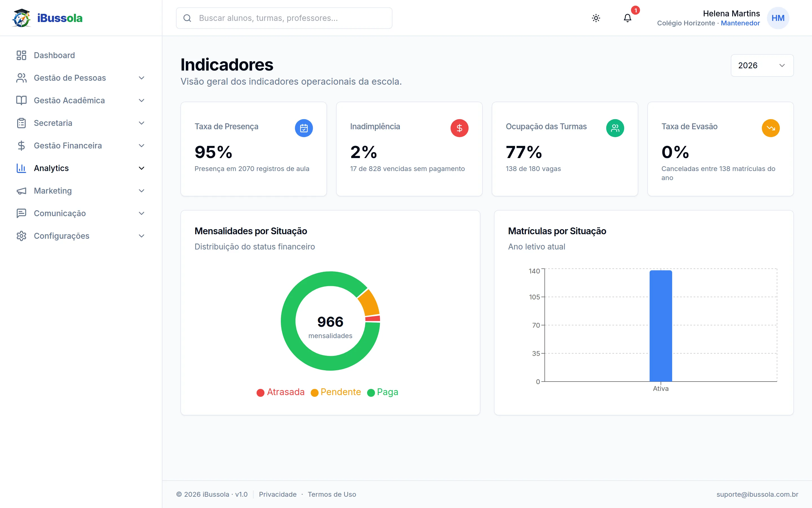Screen dimensions: 812x508
Task: Click the Comunicação chat bubble icon
Action: point(21,213)
